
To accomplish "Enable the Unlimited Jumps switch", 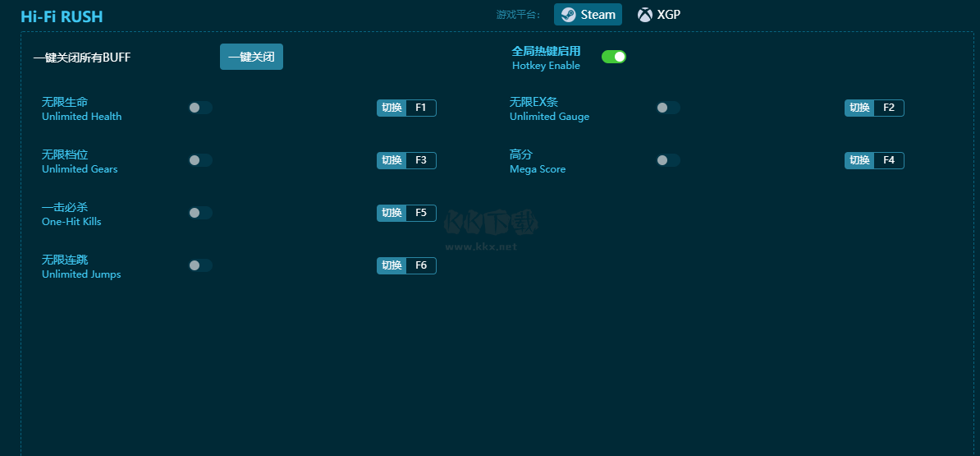I will point(200,265).
